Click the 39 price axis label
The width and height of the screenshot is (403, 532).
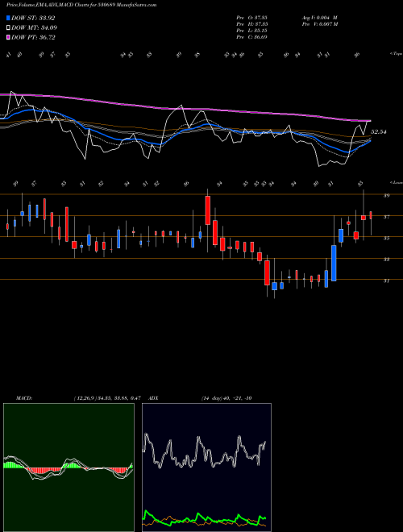(386, 196)
